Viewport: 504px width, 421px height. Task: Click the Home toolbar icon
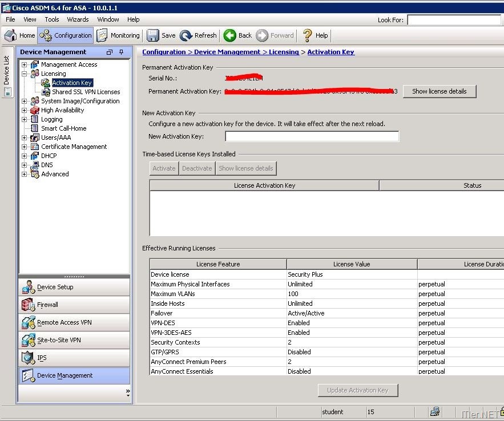(x=11, y=35)
